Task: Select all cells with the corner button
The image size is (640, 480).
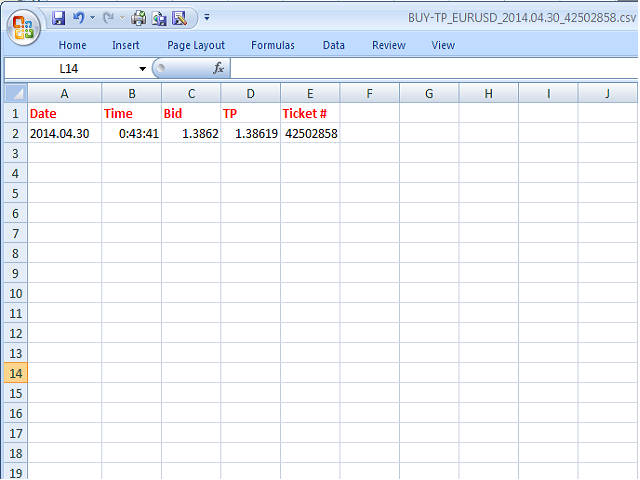Action: click(16, 93)
